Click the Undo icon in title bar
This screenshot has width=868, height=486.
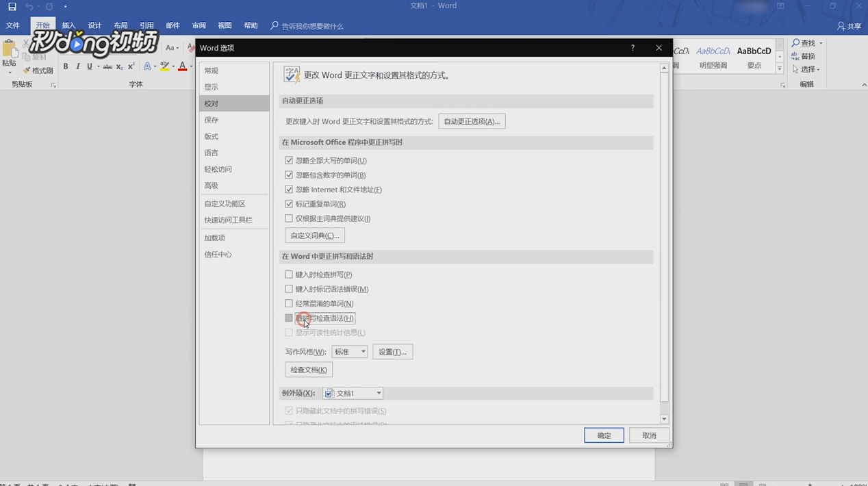click(x=29, y=6)
